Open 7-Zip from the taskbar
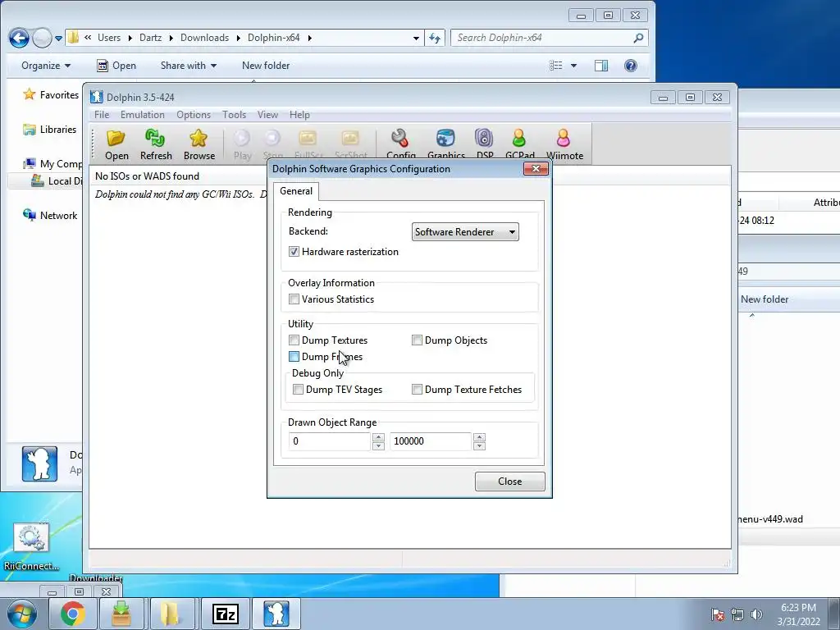 pos(225,614)
